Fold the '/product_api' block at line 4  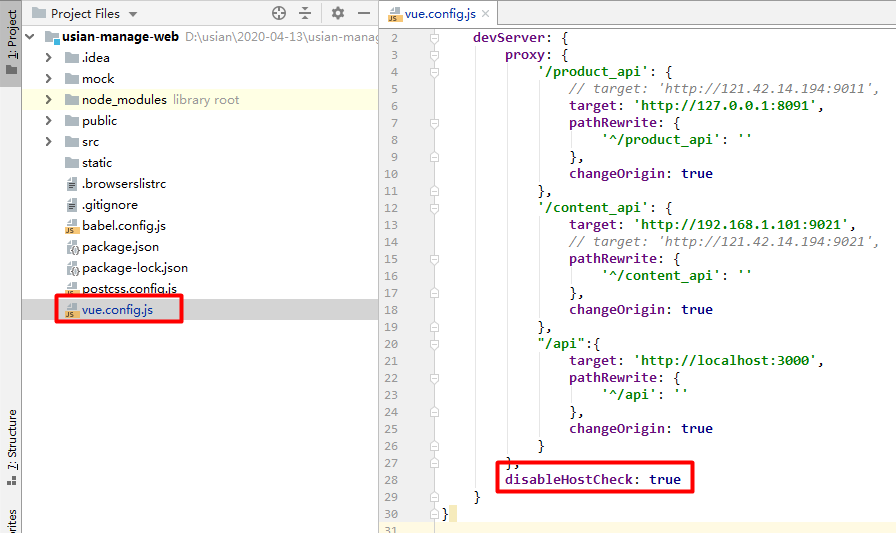[x=434, y=72]
